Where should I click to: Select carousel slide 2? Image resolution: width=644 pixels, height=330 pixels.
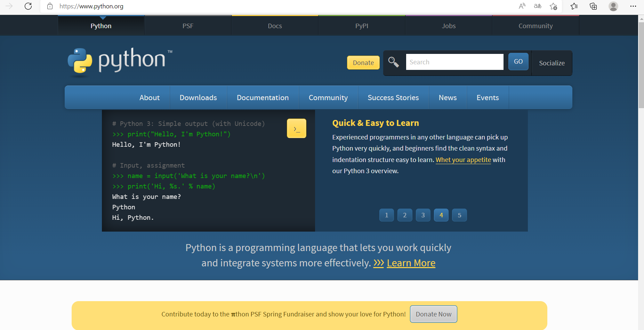[404, 215]
